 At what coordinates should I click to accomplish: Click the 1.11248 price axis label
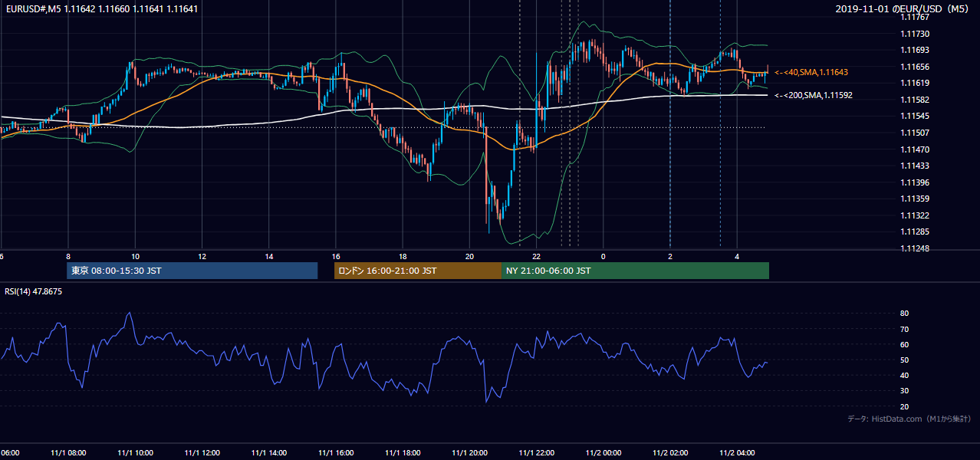(914, 248)
